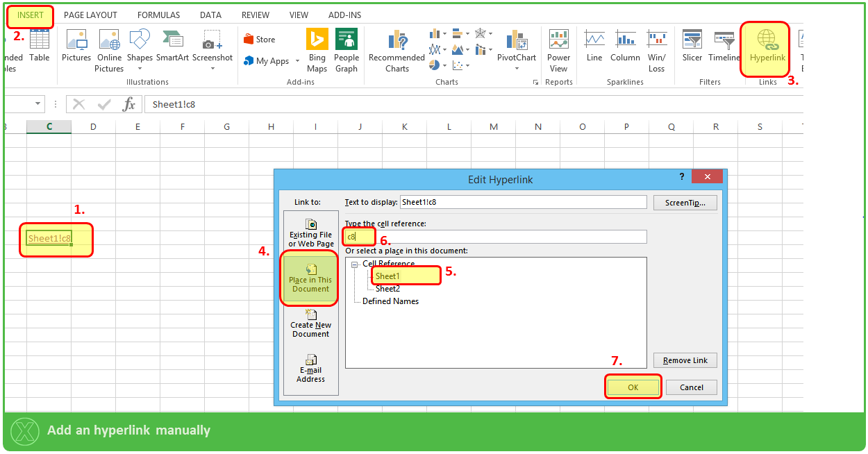Choose Create New Document link option
The width and height of the screenshot is (868, 454).
tap(310, 323)
